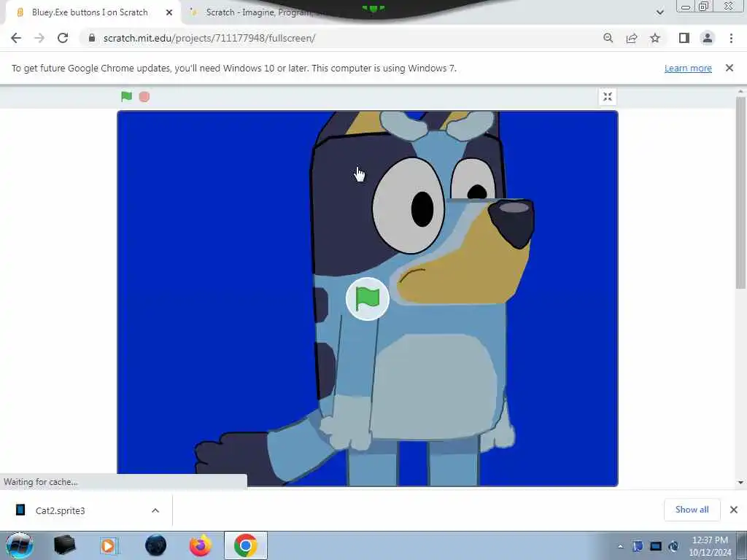
Task: Open the Chrome profile menu
Action: click(708, 38)
